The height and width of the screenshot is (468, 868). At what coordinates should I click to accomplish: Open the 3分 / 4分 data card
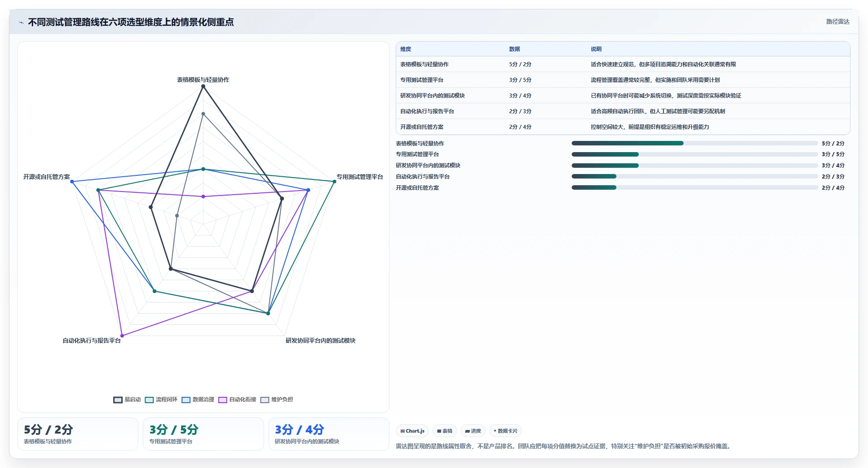[x=329, y=434]
